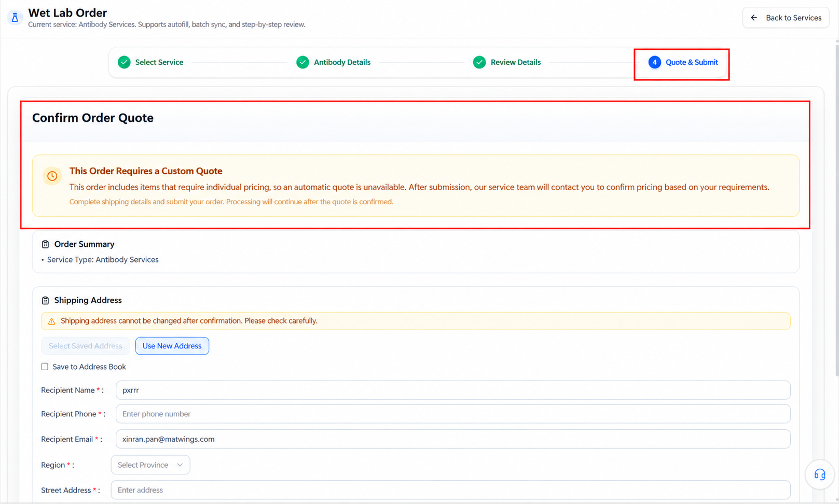Choose the Use New Address button
The width and height of the screenshot is (839, 504).
(x=172, y=346)
